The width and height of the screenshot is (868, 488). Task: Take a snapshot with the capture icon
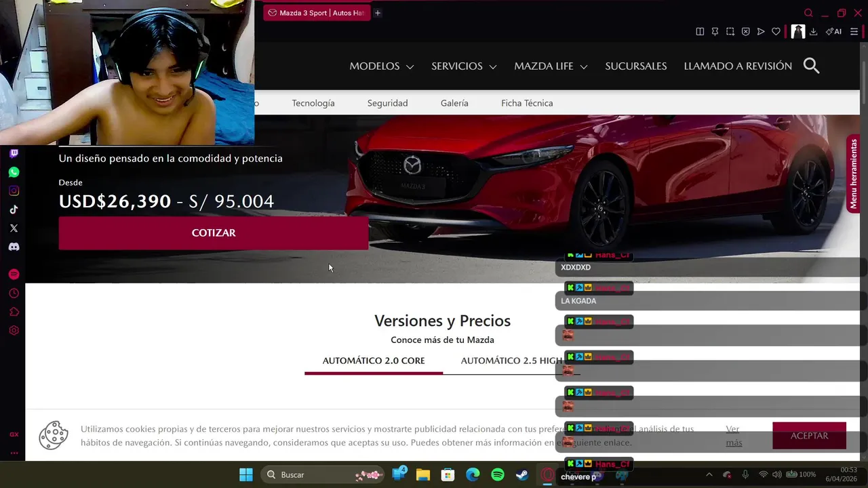(730, 31)
